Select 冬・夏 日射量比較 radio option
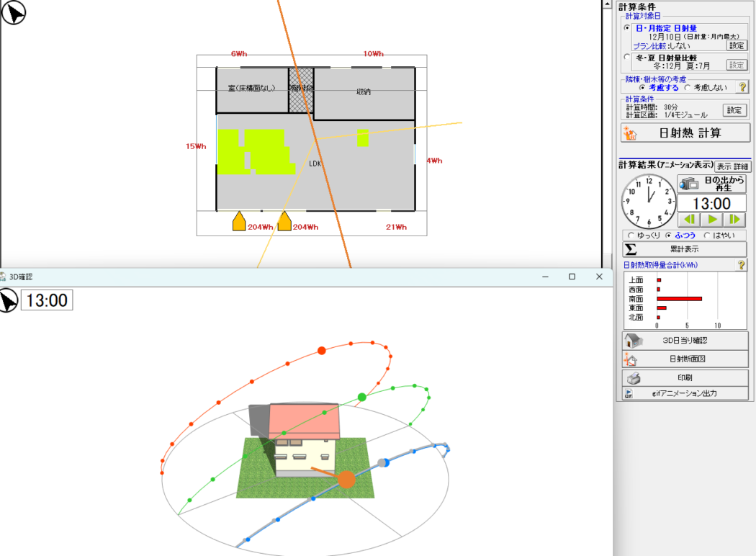This screenshot has width=756, height=556. tap(627, 58)
